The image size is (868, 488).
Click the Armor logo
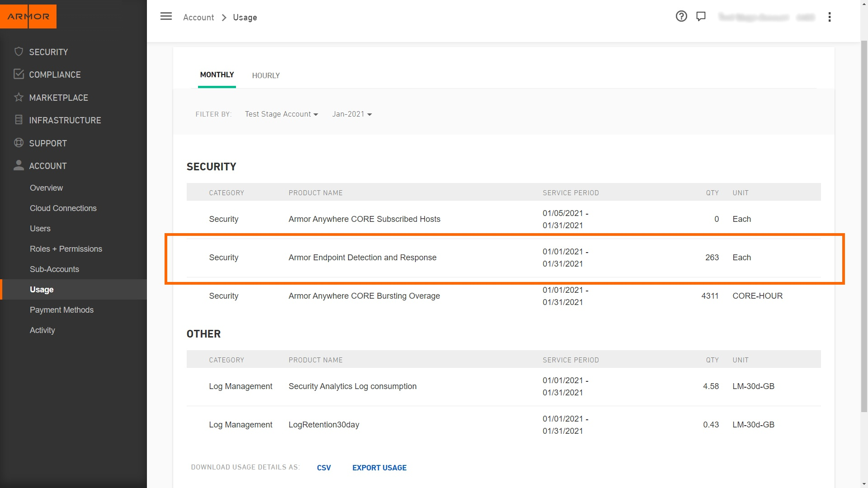(x=28, y=16)
